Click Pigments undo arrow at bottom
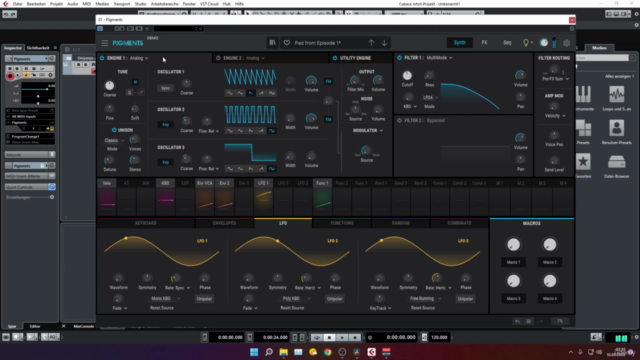Viewport: 640px width, 360px height. pyautogui.click(x=517, y=321)
